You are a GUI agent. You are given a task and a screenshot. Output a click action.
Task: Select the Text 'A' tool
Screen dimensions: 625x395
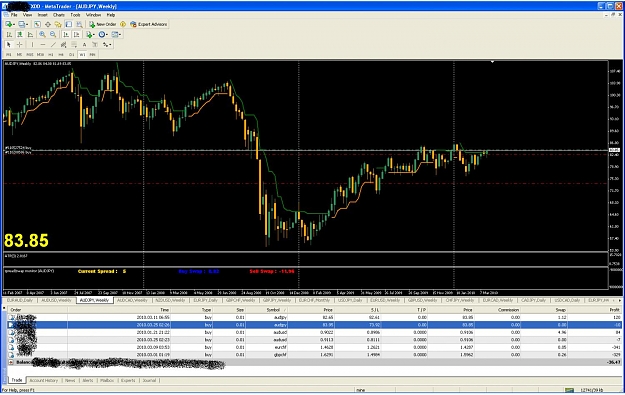point(85,45)
